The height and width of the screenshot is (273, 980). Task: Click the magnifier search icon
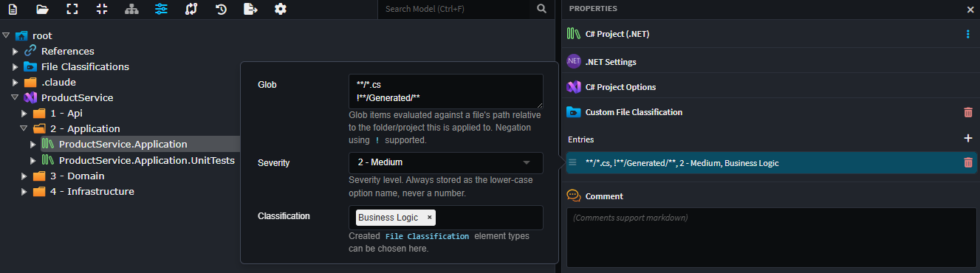pos(542,9)
